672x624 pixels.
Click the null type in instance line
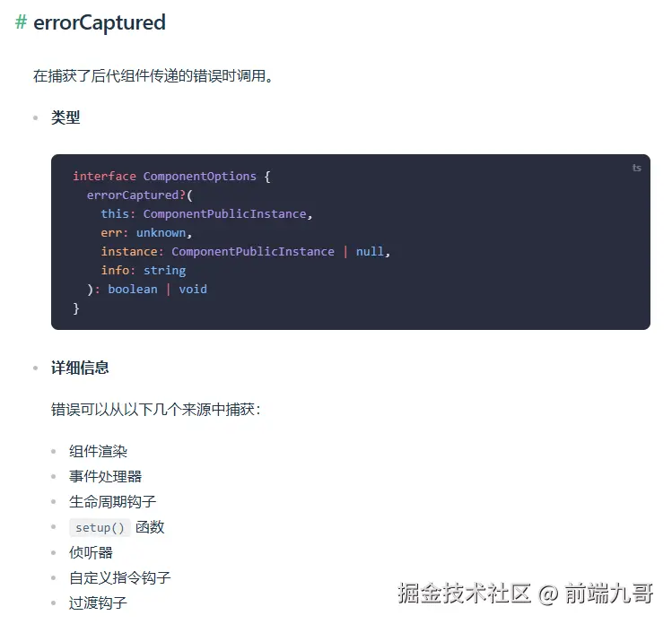(370, 252)
